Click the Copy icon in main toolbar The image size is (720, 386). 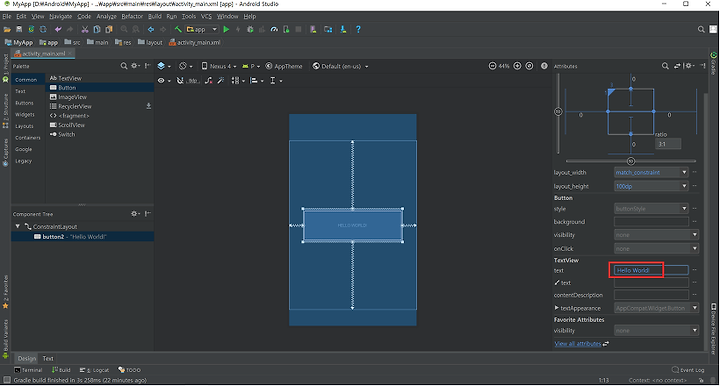97,29
